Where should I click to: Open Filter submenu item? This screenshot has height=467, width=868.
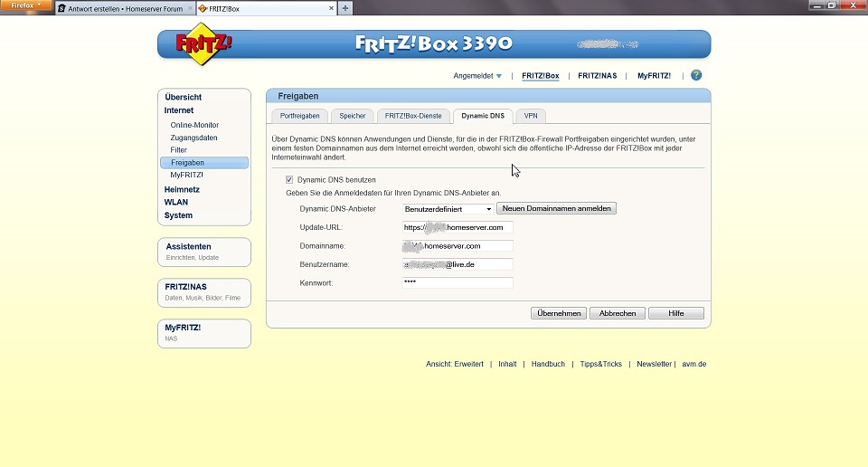pyautogui.click(x=178, y=150)
